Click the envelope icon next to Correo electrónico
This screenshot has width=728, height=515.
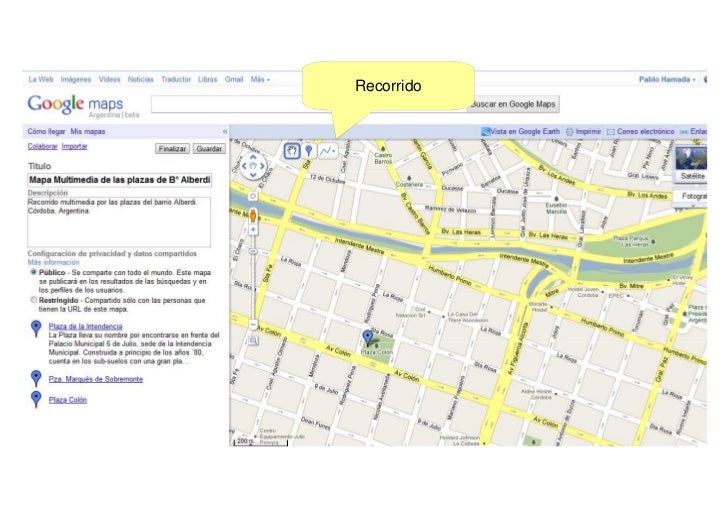[611, 132]
